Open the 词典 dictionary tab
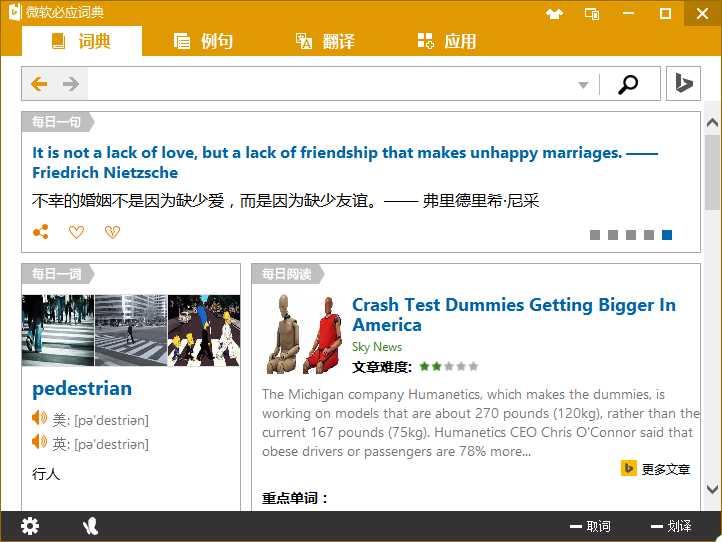This screenshot has height=542, width=722. (82, 41)
